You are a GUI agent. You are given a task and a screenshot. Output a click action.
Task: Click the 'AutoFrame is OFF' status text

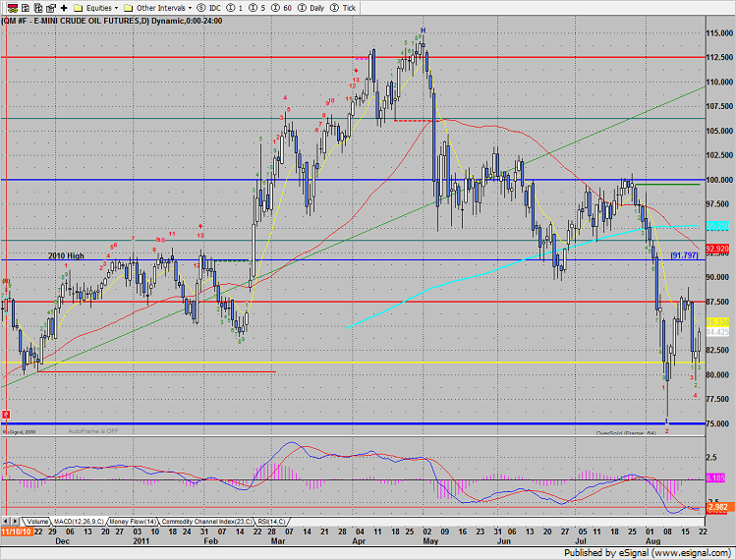[x=93, y=431]
